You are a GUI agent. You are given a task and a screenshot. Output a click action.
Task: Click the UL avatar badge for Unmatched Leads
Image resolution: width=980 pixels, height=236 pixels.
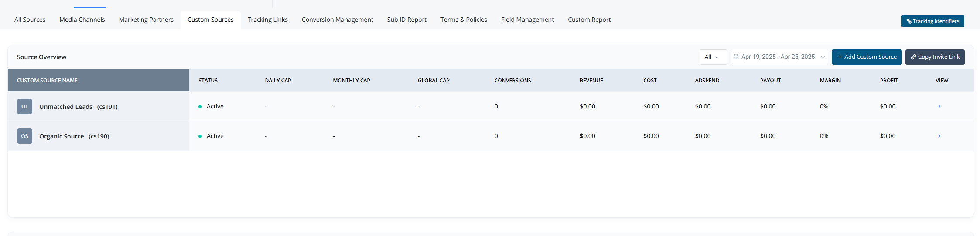(x=24, y=107)
